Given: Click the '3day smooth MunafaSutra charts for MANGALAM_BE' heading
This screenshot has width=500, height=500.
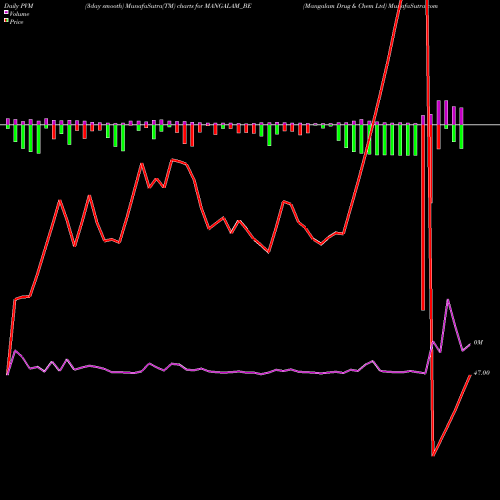Looking at the screenshot, I should 168,6.
